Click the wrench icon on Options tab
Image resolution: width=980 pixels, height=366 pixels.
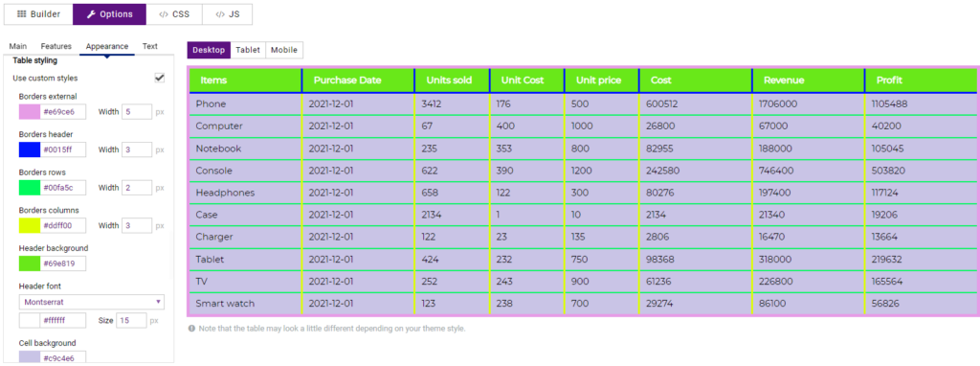[91, 14]
